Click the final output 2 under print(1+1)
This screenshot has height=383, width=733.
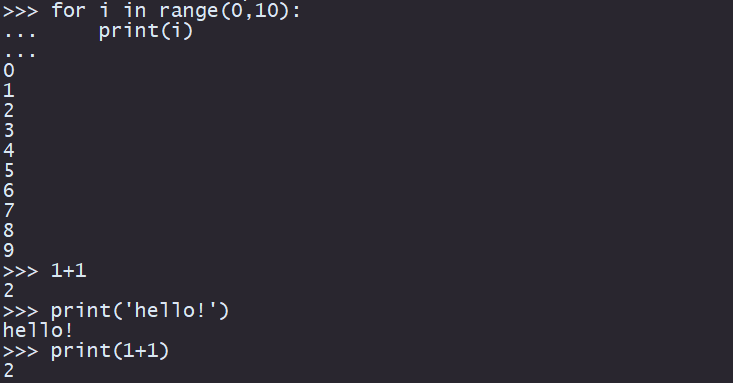(9, 371)
